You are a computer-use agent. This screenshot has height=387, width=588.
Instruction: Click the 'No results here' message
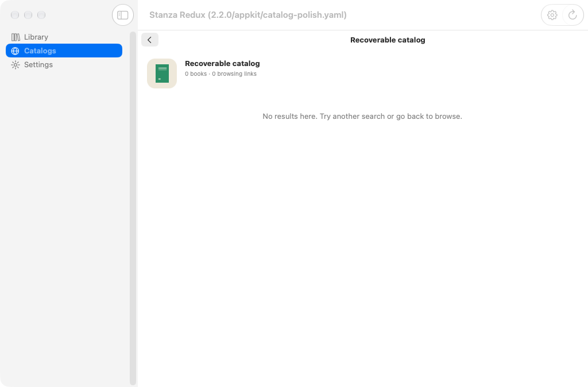[362, 116]
